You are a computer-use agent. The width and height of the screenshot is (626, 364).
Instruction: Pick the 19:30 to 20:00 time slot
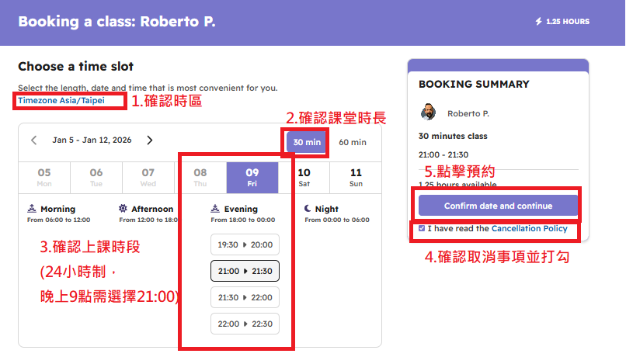[245, 244]
